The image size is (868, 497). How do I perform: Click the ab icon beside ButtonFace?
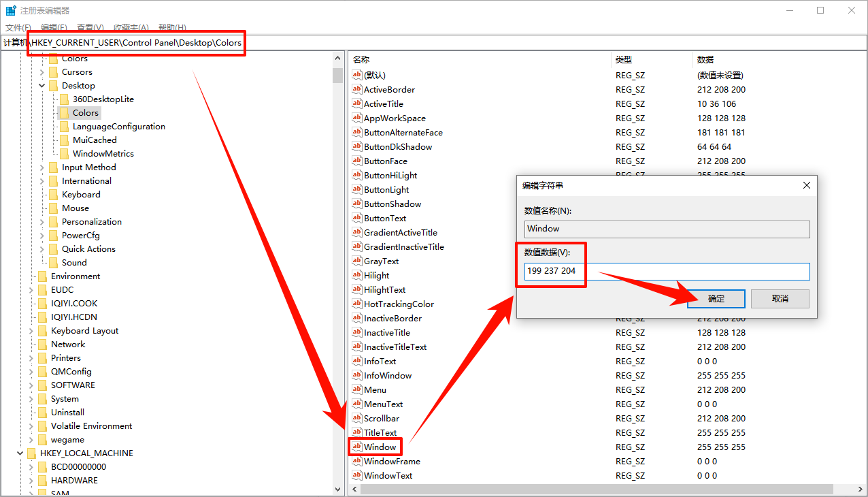[357, 161]
